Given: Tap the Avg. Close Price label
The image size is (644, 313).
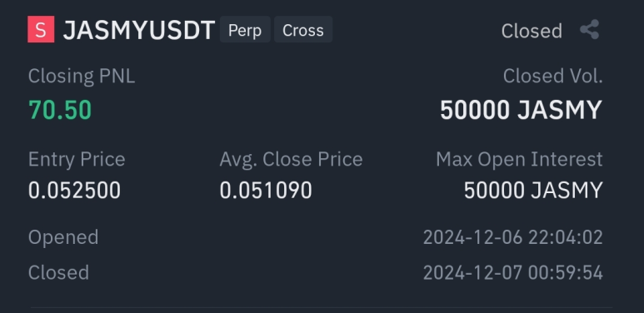Looking at the screenshot, I should 292,159.
